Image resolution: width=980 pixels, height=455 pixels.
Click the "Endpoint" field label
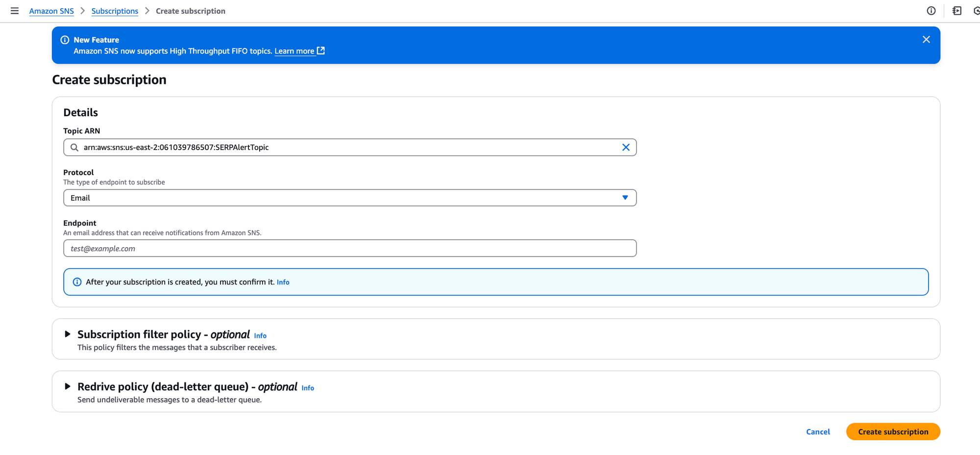click(79, 223)
